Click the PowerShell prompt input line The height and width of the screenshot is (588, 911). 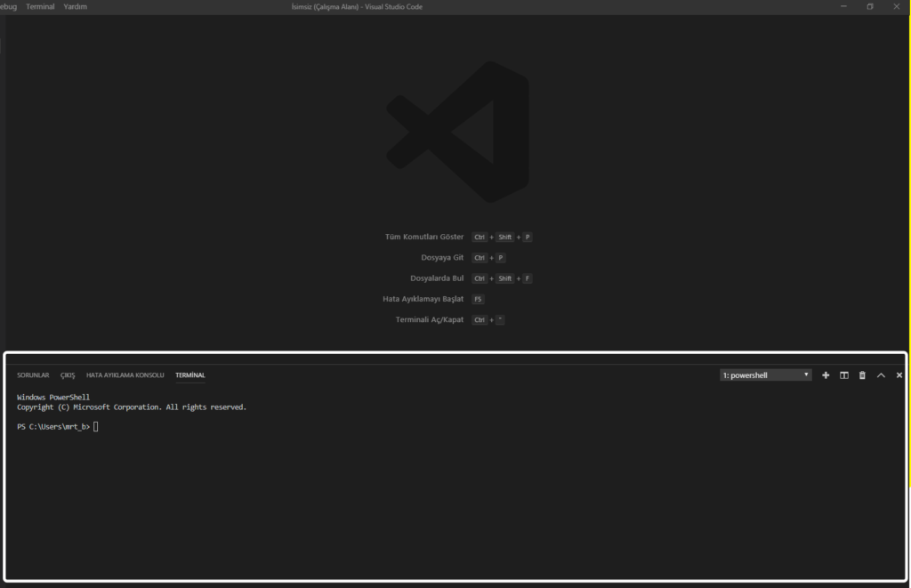pyautogui.click(x=58, y=426)
